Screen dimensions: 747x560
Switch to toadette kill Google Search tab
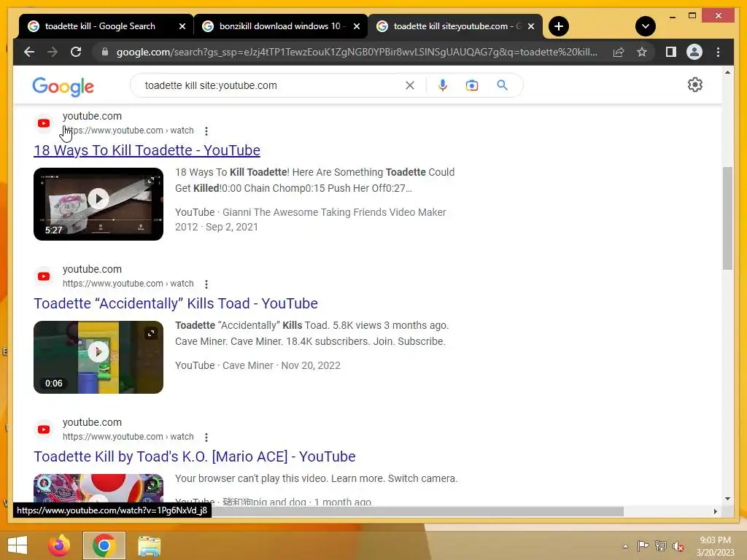(x=100, y=26)
